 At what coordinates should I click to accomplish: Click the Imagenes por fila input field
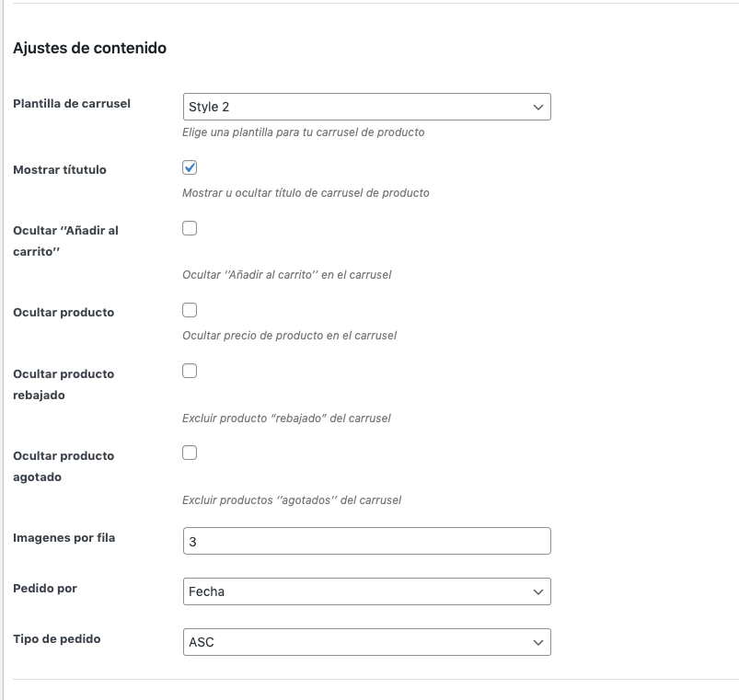pos(366,541)
